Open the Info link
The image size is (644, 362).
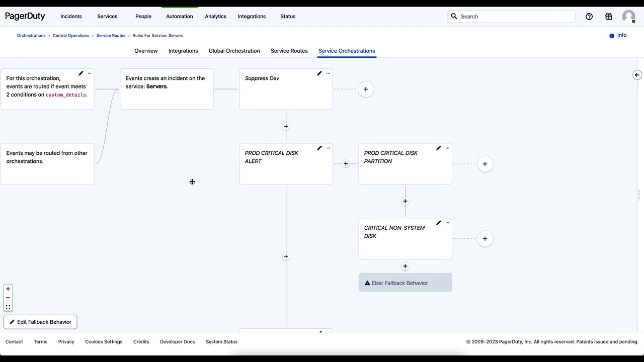618,35
